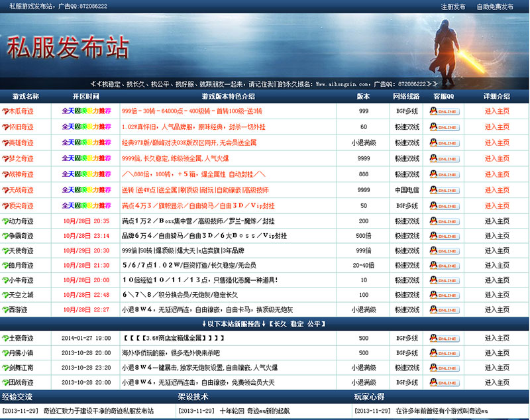The height and width of the screenshot is (420, 530).
Task: Click the red icon beside 怀旧奇迹
Action: (x=5, y=127)
